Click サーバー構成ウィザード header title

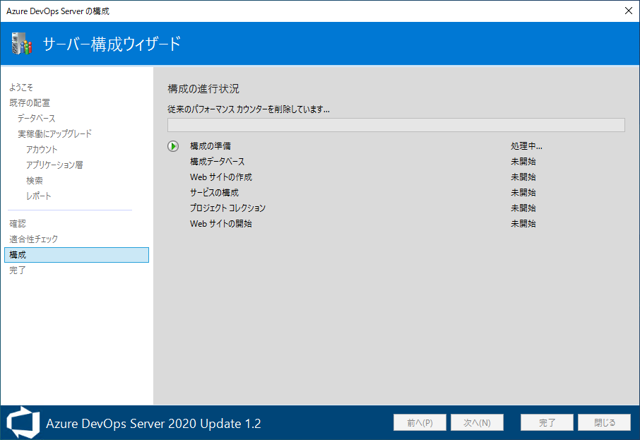pos(111,44)
